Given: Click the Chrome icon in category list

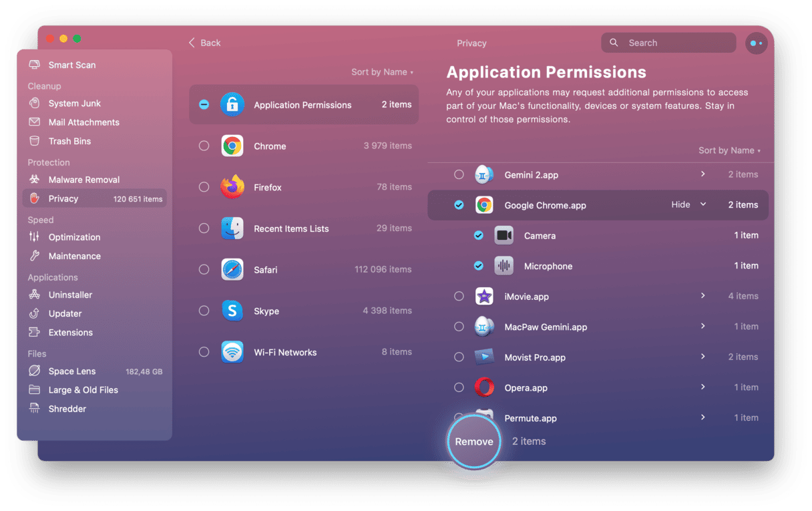Looking at the screenshot, I should tap(232, 146).
